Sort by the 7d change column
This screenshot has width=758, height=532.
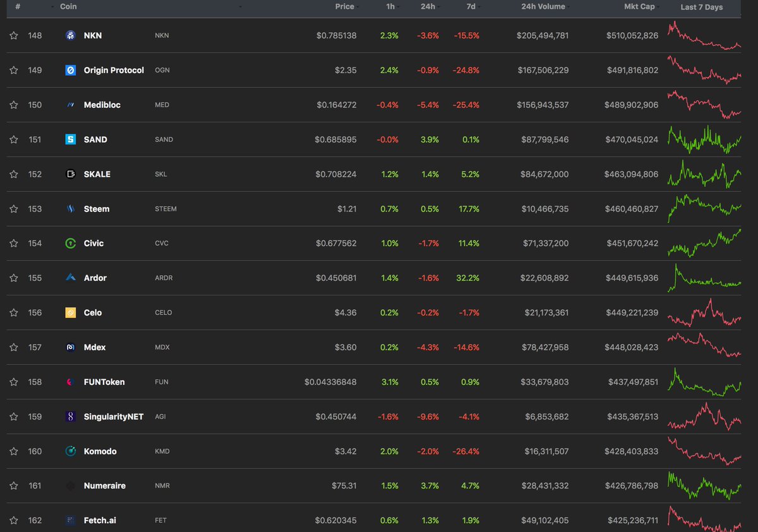pyautogui.click(x=471, y=7)
